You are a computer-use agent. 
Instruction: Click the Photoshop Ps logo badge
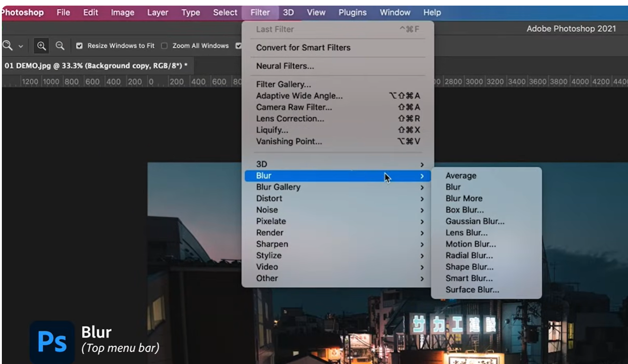52,342
